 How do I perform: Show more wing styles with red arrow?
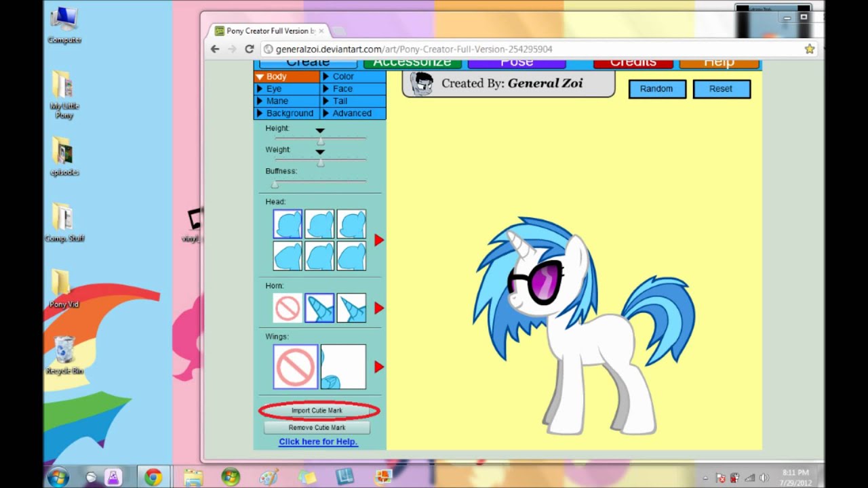379,367
